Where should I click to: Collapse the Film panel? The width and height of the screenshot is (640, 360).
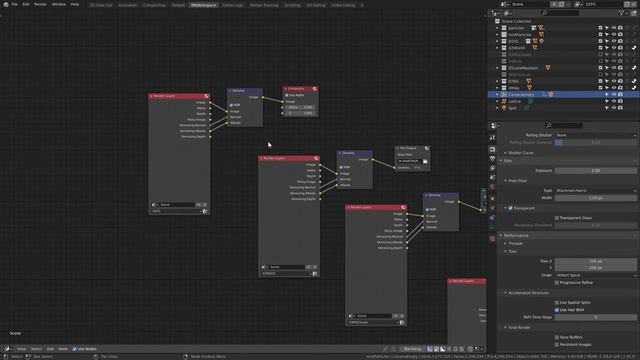click(506, 161)
